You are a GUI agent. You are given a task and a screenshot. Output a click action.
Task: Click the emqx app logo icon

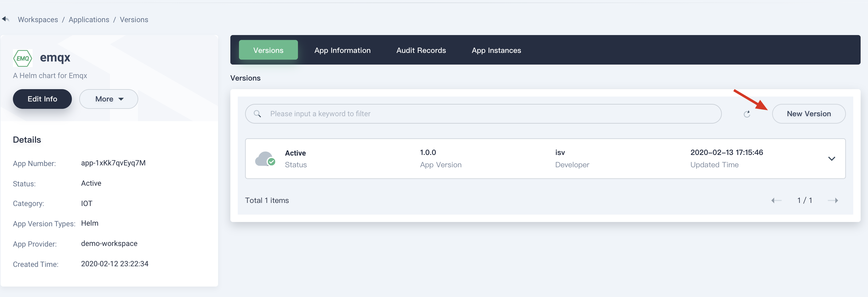tap(23, 58)
